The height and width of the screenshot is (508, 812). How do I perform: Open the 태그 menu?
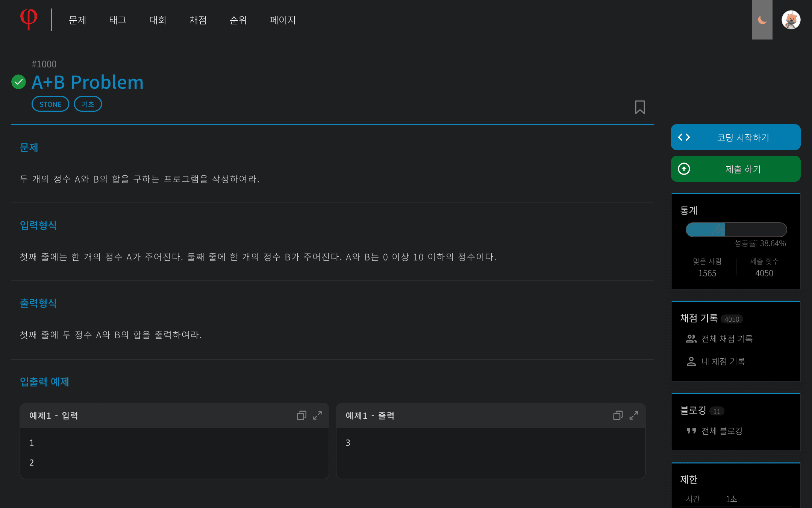pyautogui.click(x=118, y=20)
